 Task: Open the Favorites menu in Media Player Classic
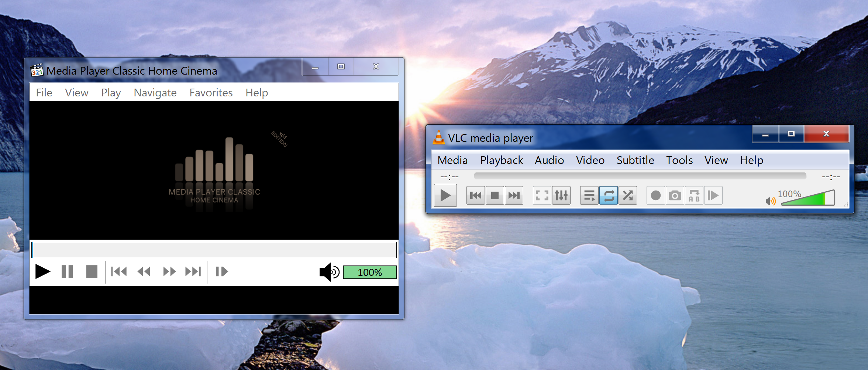tap(211, 93)
